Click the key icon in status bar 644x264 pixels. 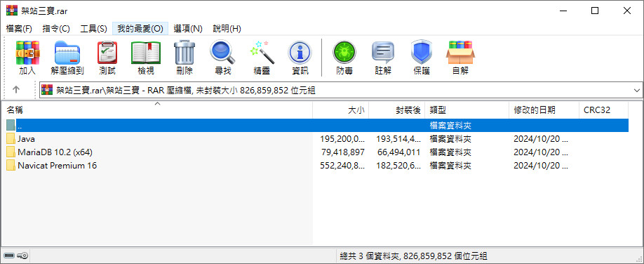point(23,256)
